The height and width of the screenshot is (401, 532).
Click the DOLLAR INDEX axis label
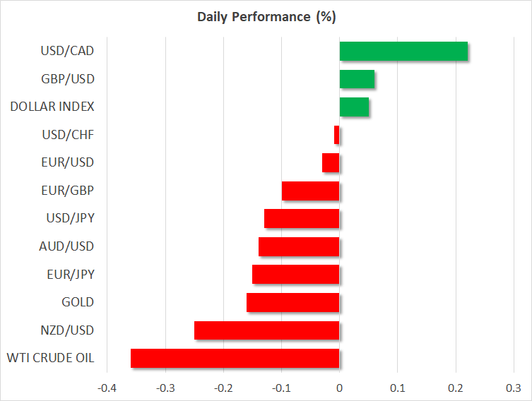(52, 107)
